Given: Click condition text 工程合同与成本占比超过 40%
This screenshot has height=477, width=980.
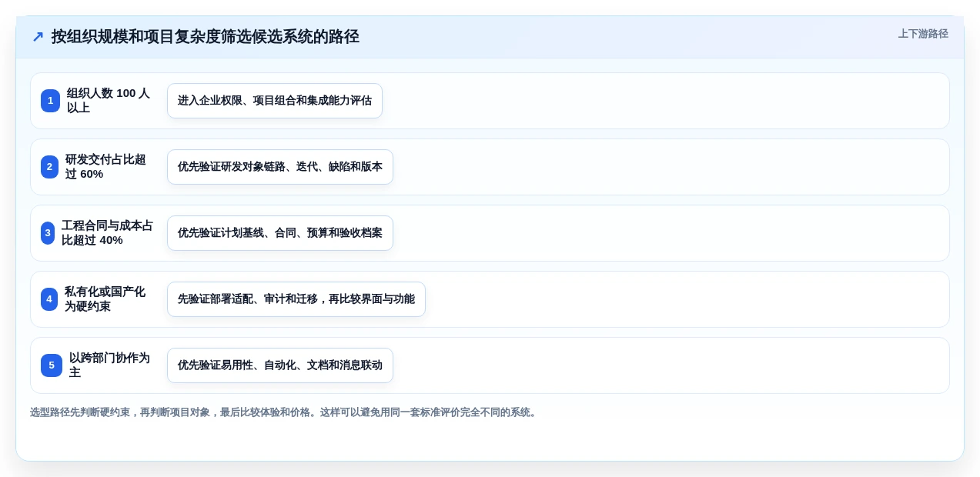Looking at the screenshot, I should 108,233.
